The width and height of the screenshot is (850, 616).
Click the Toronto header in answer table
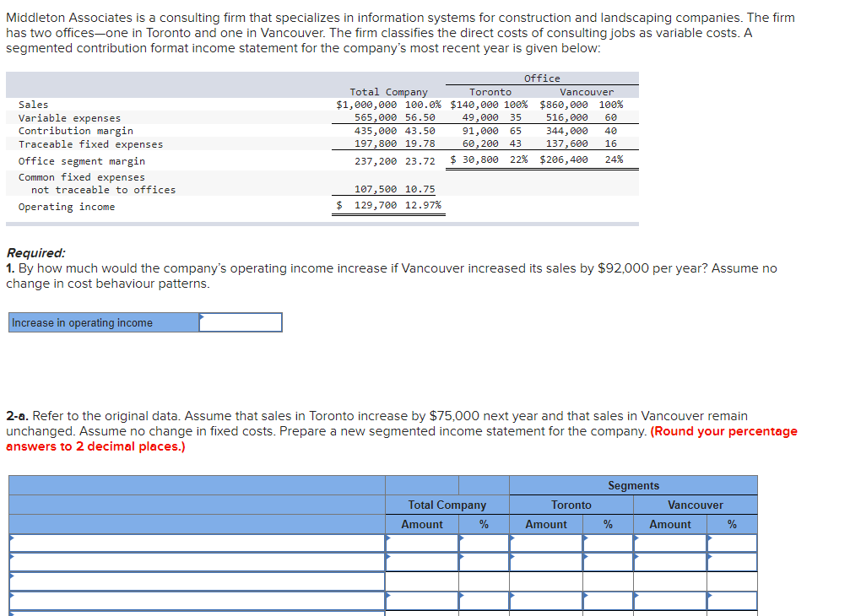point(571,505)
